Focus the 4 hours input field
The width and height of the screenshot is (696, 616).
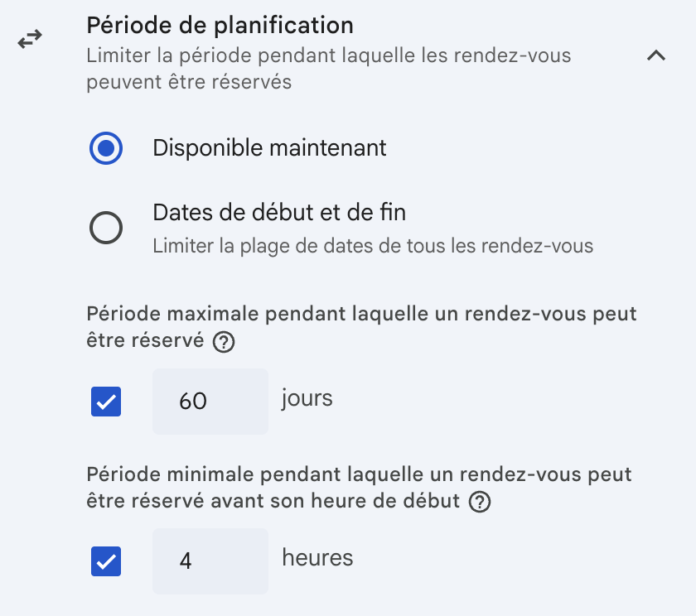(x=210, y=561)
